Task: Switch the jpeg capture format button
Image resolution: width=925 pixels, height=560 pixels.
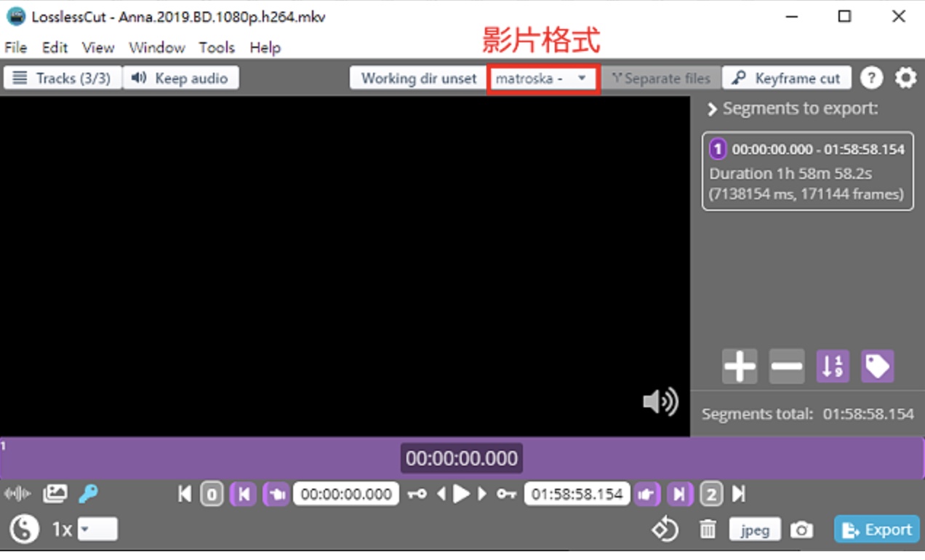Action: pyautogui.click(x=755, y=530)
